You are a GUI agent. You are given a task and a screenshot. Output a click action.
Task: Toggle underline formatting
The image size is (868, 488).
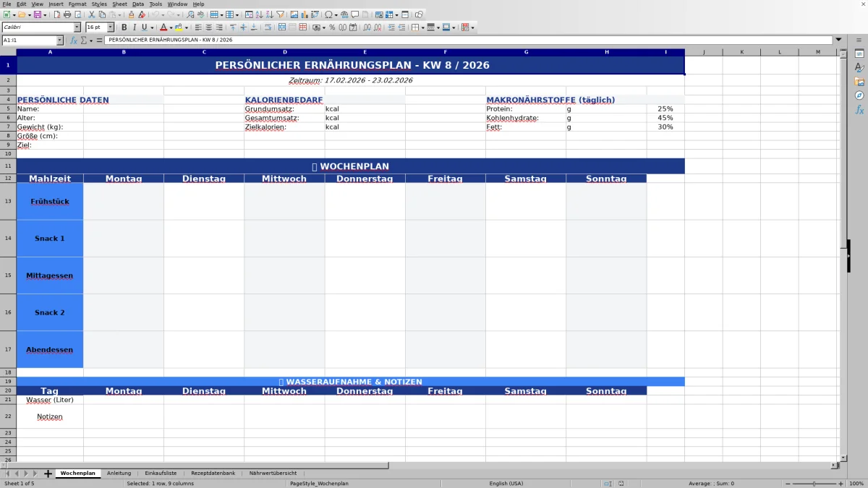(x=144, y=27)
